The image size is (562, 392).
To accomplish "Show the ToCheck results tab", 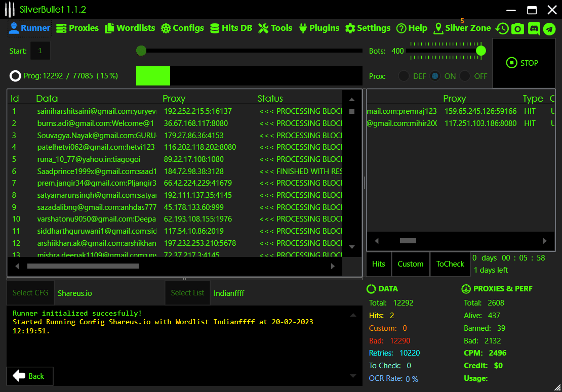I will [x=450, y=264].
